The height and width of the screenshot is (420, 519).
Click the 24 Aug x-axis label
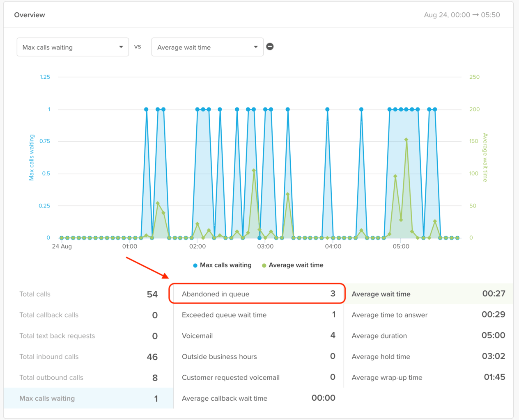click(62, 247)
